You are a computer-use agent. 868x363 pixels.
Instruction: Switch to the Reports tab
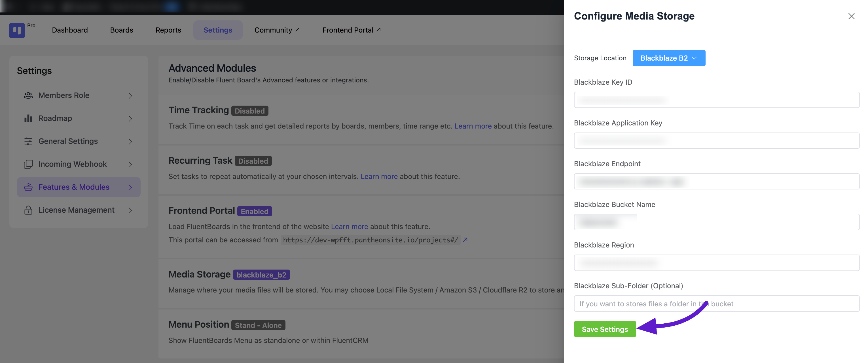(x=168, y=30)
